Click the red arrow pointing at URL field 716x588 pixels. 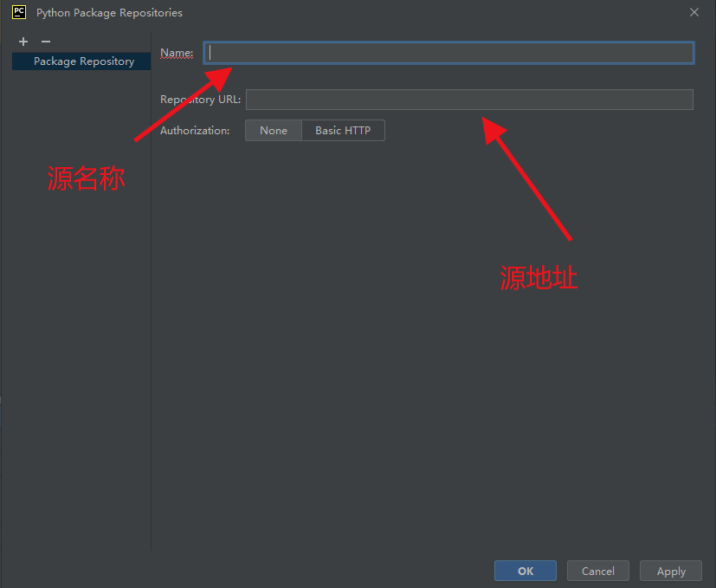(526, 178)
